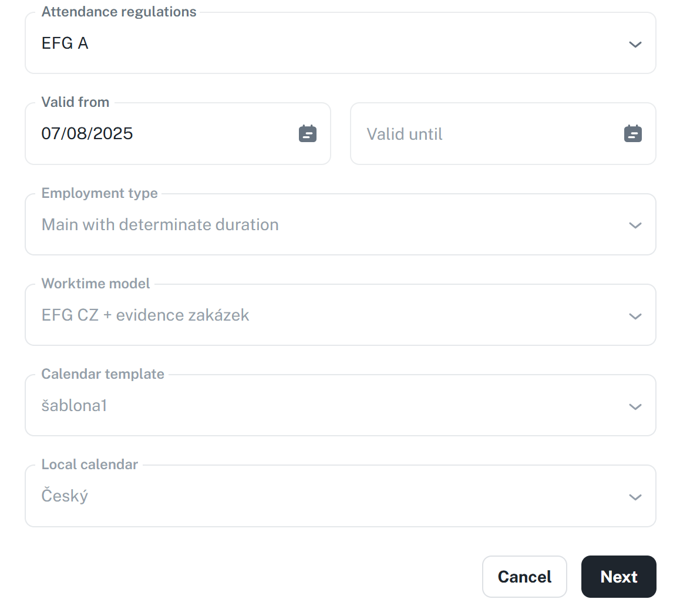Click the Calendar template field label
This screenshot has height=616, width=680.
[x=103, y=374]
